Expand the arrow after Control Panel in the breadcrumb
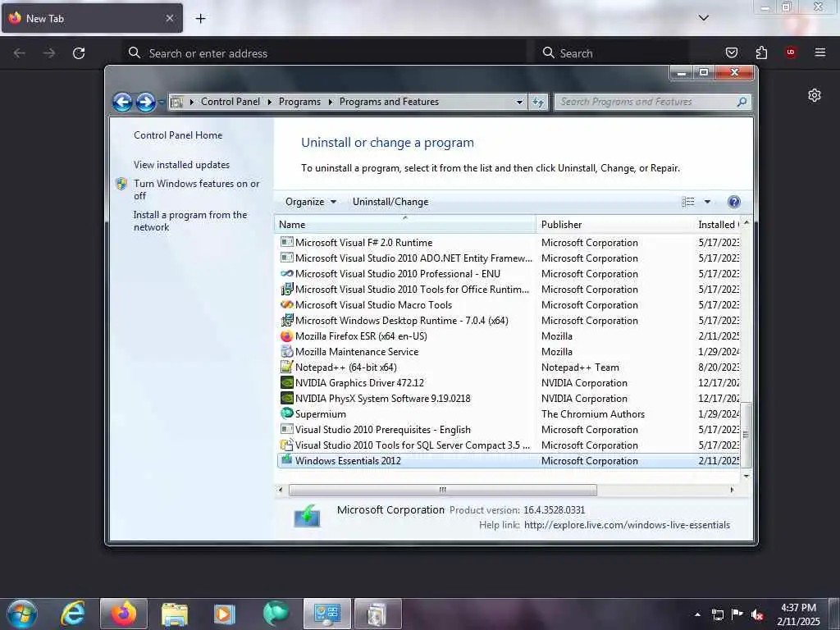Viewport: 840px width, 630px height. click(x=269, y=102)
